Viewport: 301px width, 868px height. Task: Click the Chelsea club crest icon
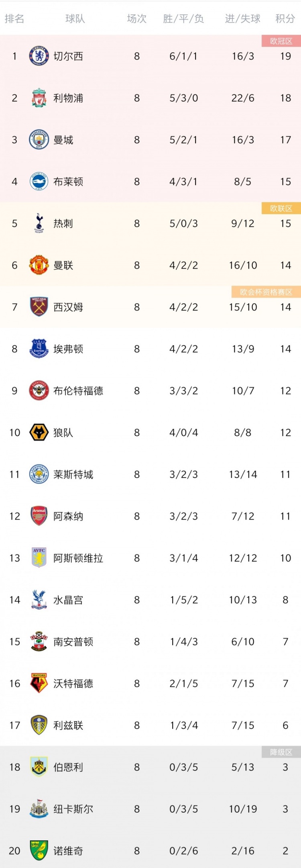point(39,56)
